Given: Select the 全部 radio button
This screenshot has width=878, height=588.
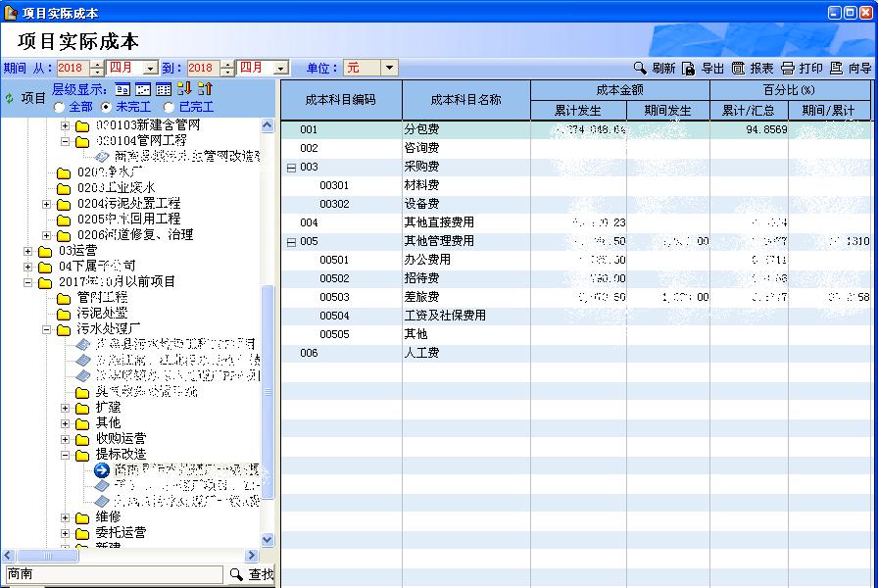Looking at the screenshot, I should pyautogui.click(x=60, y=107).
